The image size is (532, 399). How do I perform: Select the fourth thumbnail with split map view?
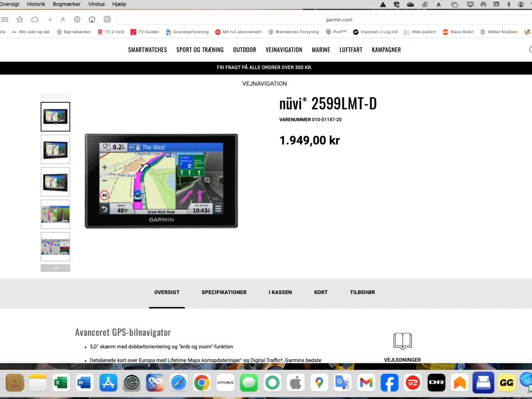point(55,214)
